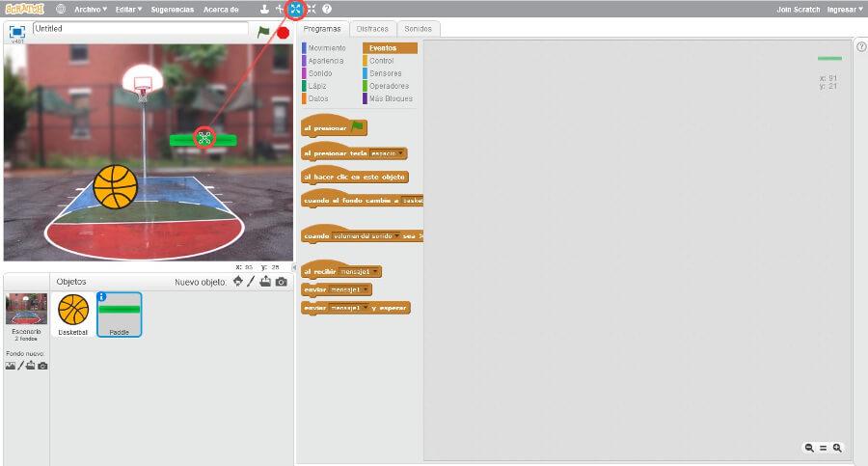Open the globe language menu
The width and height of the screenshot is (868, 466).
click(x=61, y=9)
